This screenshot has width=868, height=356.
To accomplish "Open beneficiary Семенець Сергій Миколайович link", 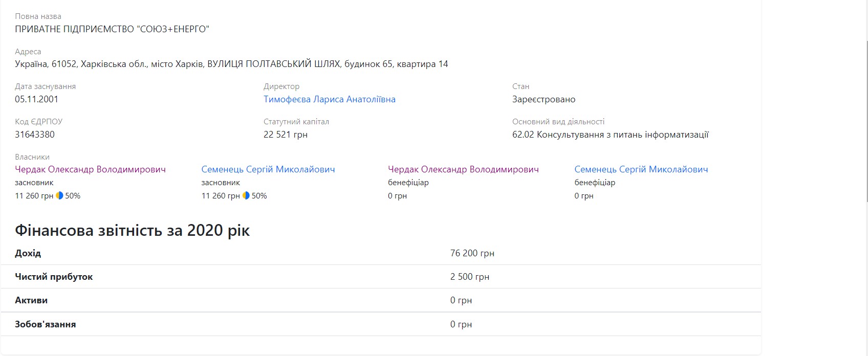I will [641, 169].
